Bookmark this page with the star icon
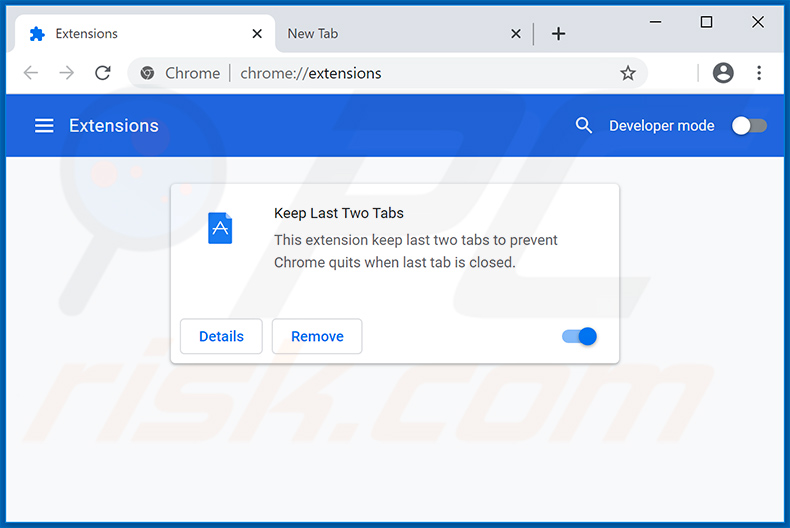Viewport: 790px width, 528px height. 628,73
